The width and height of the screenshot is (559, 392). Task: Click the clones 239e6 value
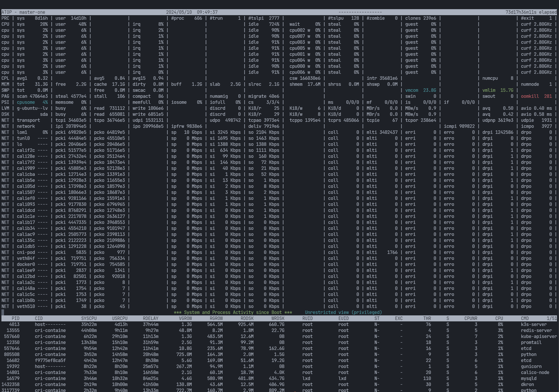coord(421,18)
